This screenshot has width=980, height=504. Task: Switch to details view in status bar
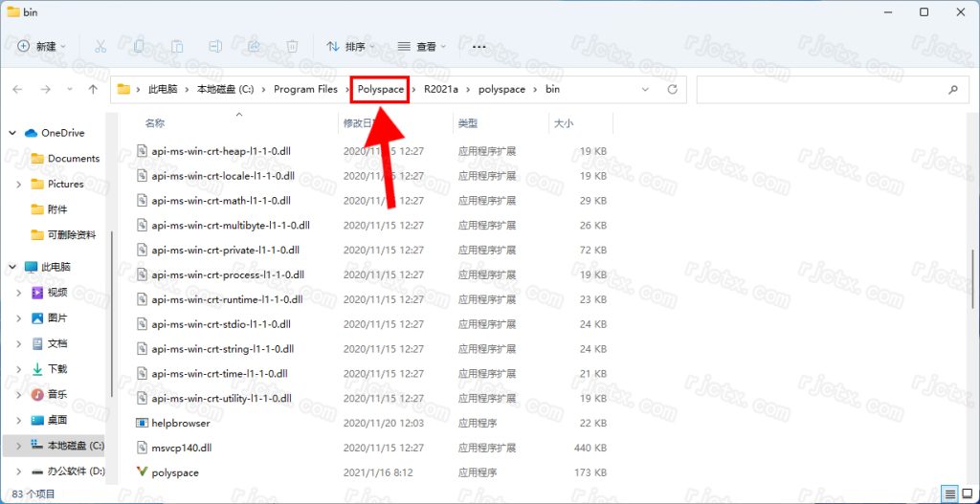(948, 493)
